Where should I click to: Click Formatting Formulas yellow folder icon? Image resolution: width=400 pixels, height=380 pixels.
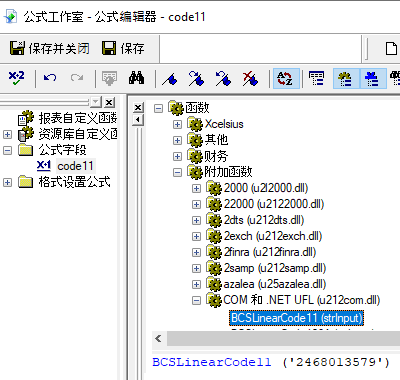pyautogui.click(x=26, y=182)
